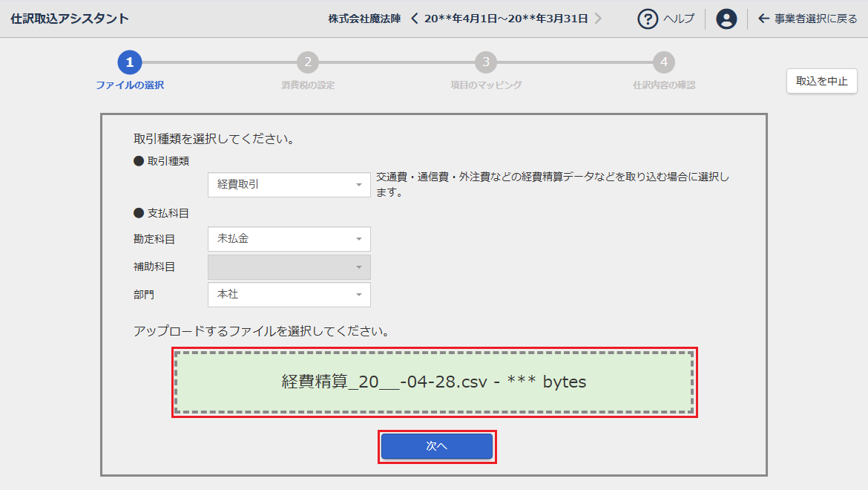Click the disabled 補助科目 dropdown
Viewport: 868px width, 490px height.
[289, 267]
